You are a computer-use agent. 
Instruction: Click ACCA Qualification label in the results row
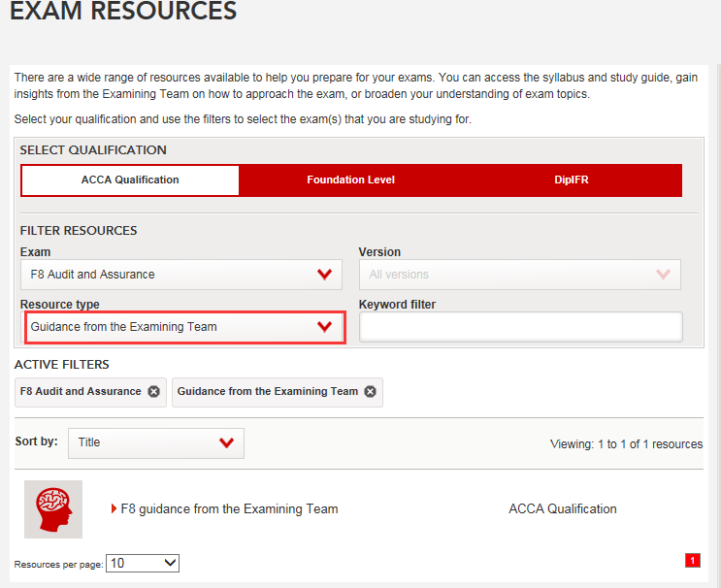[x=562, y=509]
